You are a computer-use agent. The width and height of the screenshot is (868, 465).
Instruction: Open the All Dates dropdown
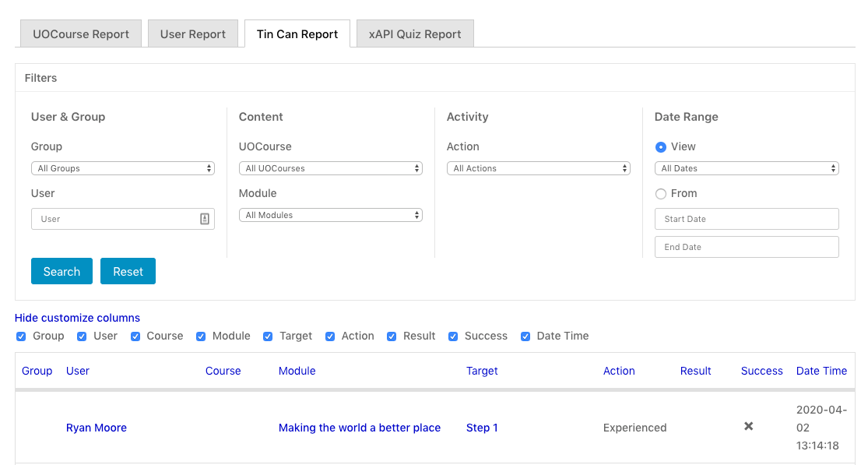point(746,168)
